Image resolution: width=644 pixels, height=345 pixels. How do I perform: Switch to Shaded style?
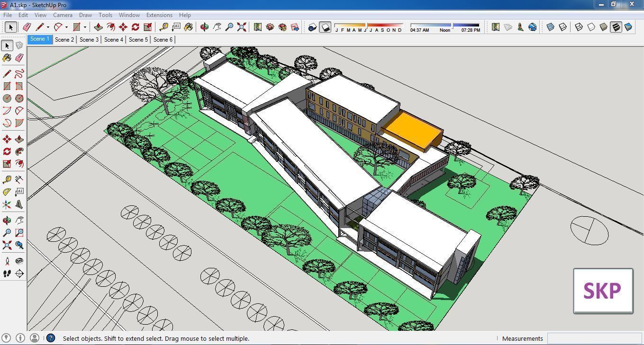coord(604,27)
